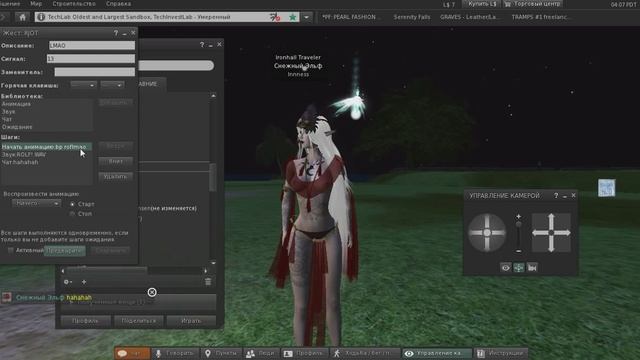The width and height of the screenshot is (640, 360).
Task: Add this place to landmarks with the green star
Action: tap(293, 17)
